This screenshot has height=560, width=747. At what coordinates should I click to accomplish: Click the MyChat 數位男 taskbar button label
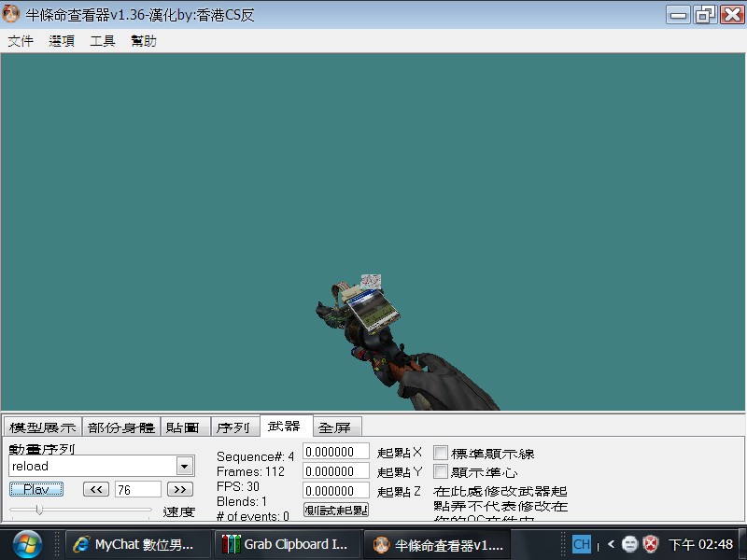[x=144, y=544]
